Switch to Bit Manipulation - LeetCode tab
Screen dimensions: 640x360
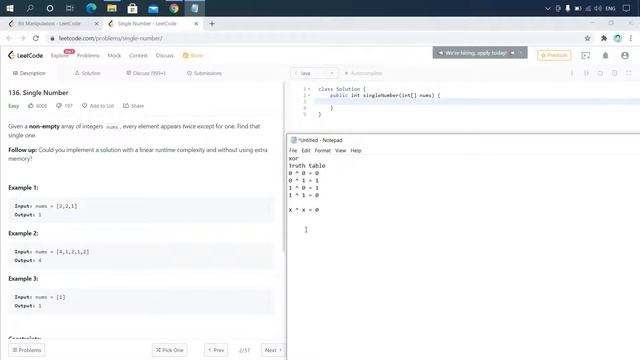coord(50,24)
